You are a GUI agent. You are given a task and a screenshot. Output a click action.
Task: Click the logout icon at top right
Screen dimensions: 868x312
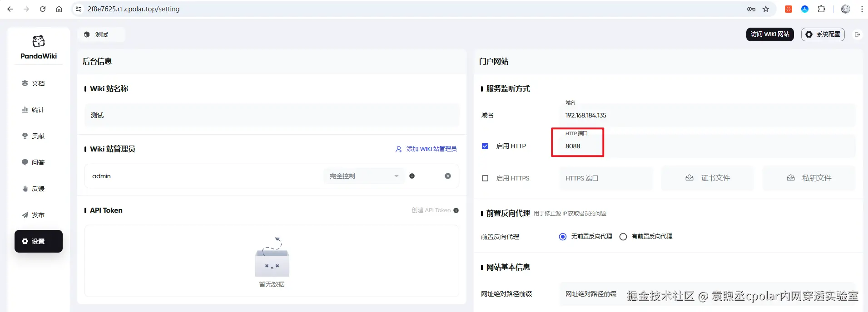point(858,34)
